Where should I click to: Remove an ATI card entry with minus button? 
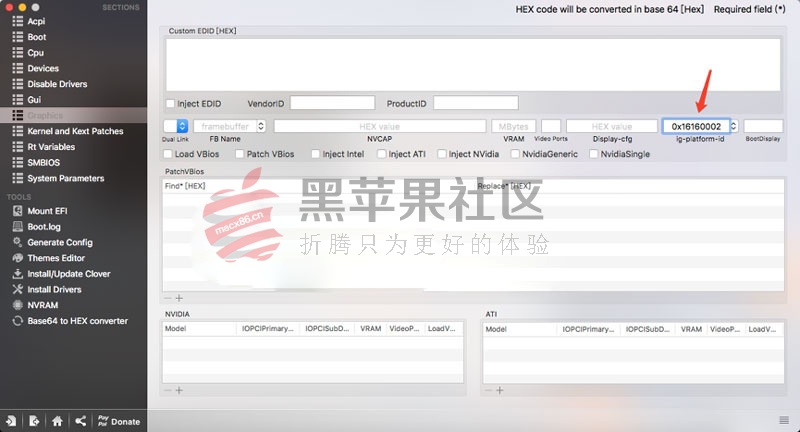point(488,390)
